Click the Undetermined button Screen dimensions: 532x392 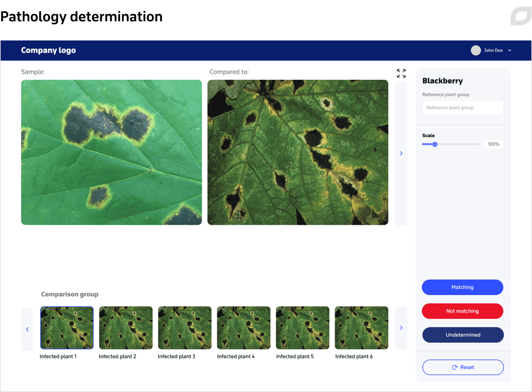pos(463,335)
